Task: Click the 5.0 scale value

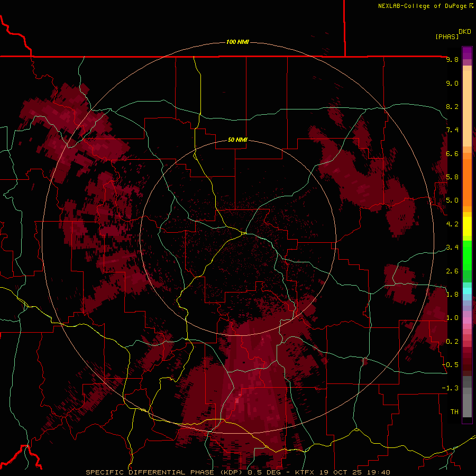Action: [452, 200]
